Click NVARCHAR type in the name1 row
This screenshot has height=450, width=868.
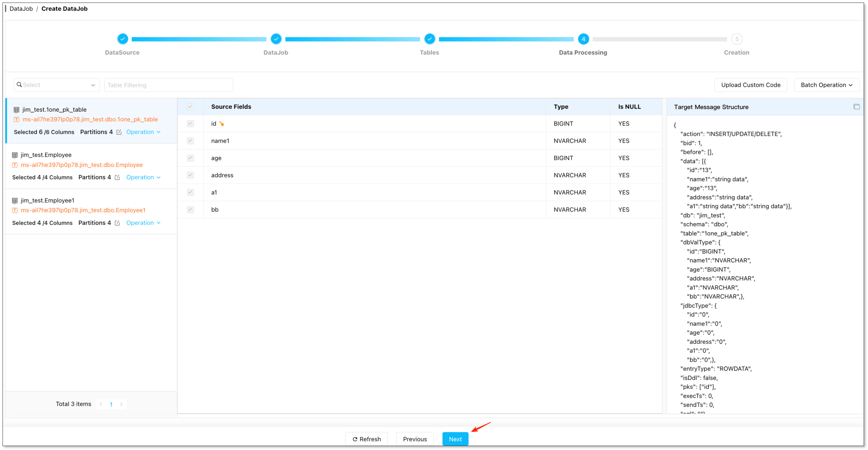pos(570,141)
